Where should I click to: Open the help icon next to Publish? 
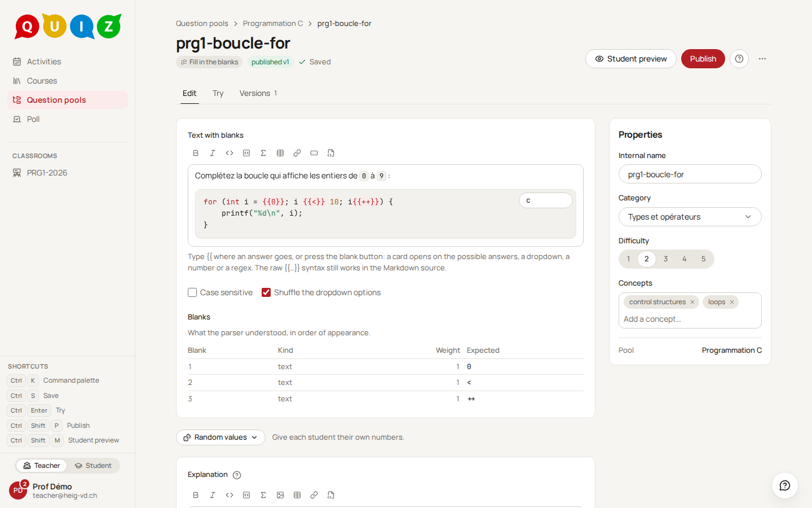coord(739,59)
